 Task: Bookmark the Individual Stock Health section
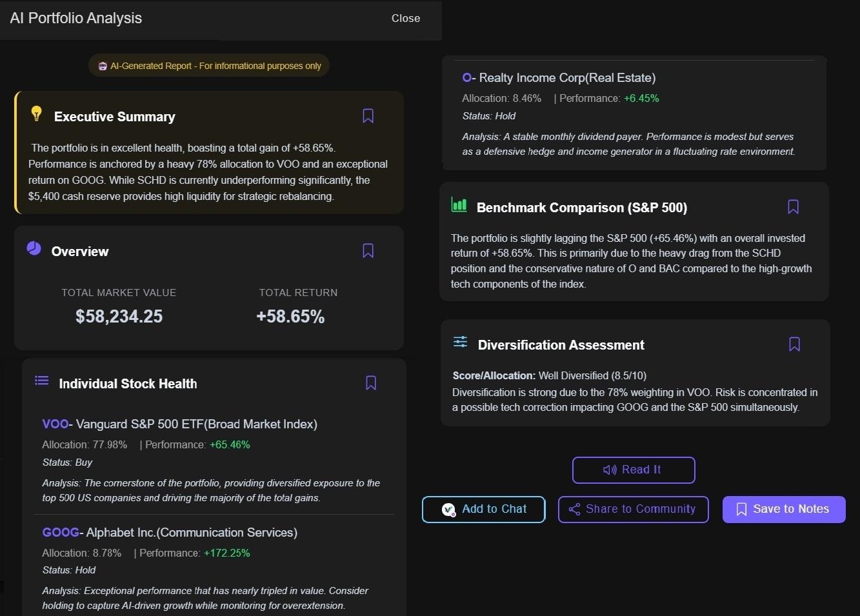pyautogui.click(x=371, y=383)
